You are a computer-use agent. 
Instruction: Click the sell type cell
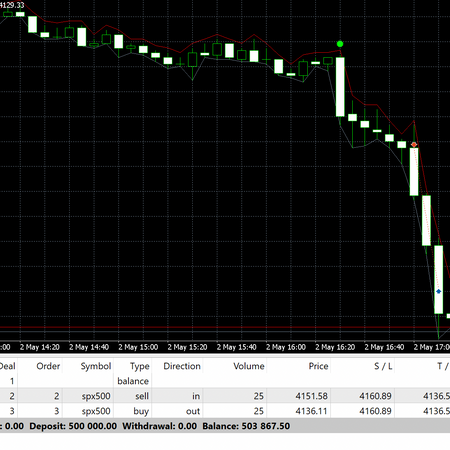coord(142,396)
